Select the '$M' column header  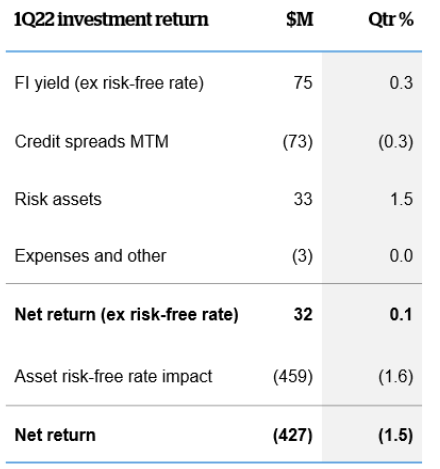[300, 19]
